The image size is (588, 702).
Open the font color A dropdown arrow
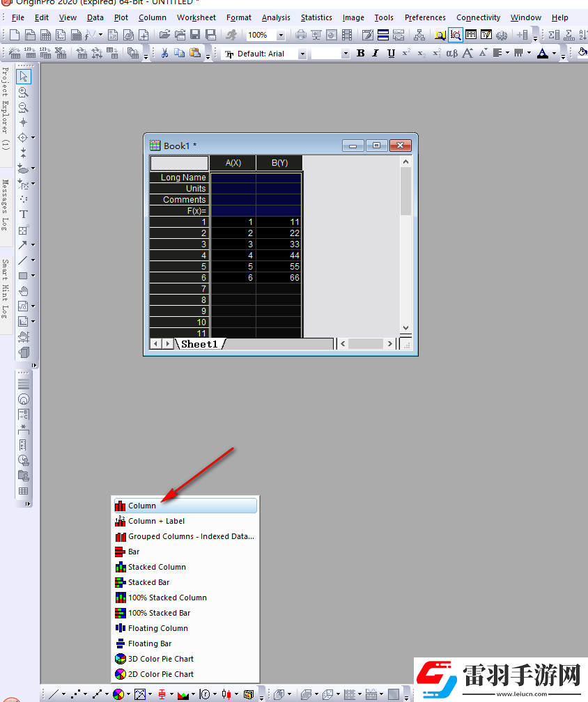point(555,54)
